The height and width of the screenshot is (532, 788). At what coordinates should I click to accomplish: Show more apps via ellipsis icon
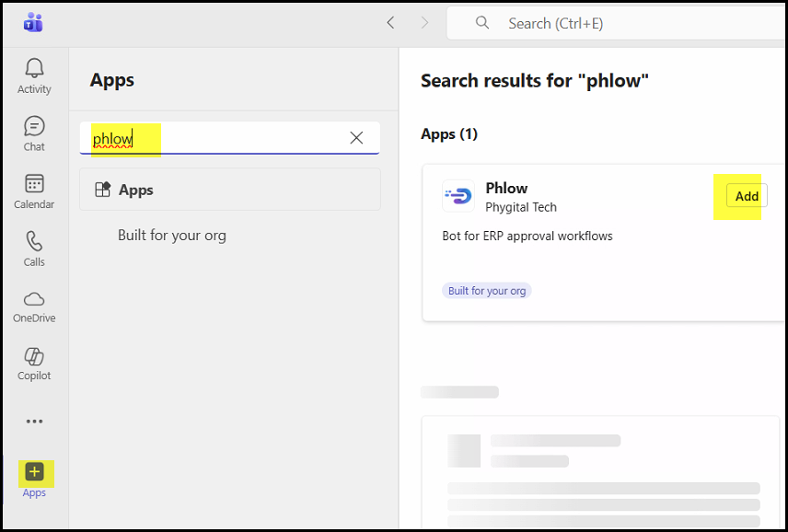[x=34, y=422]
